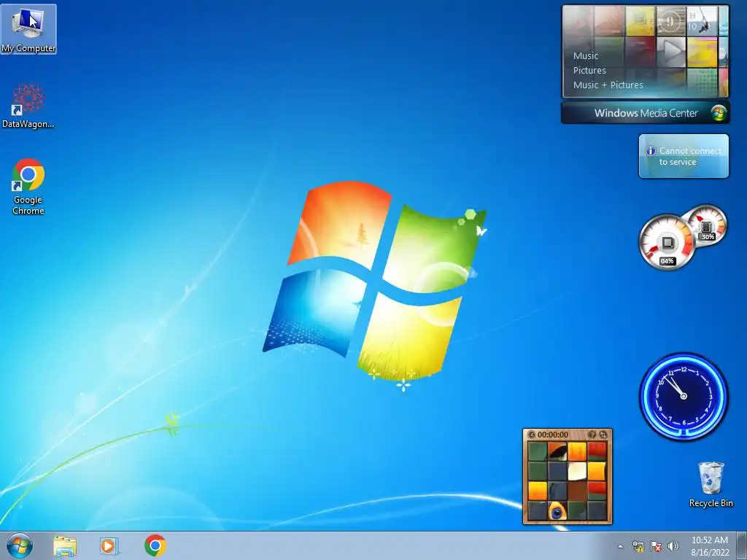Click the Cannot connect to service gadget
The image size is (747, 560).
pos(684,156)
